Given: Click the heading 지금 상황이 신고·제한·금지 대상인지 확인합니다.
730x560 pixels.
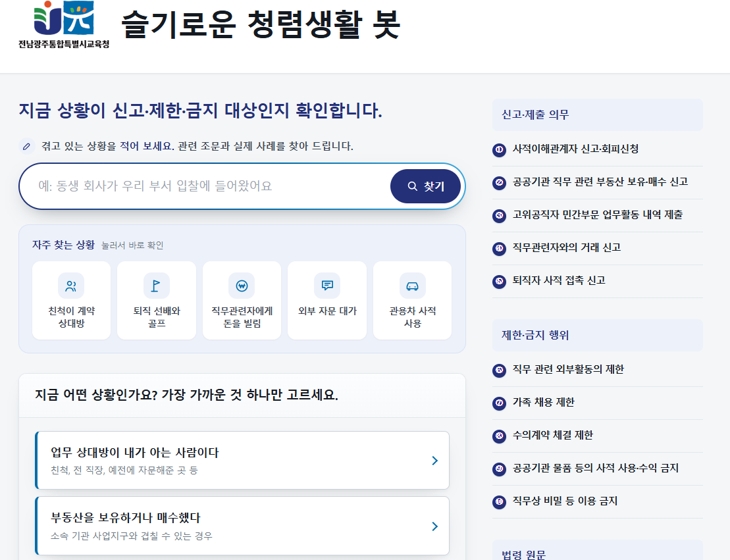Looking at the screenshot, I should (x=201, y=111).
